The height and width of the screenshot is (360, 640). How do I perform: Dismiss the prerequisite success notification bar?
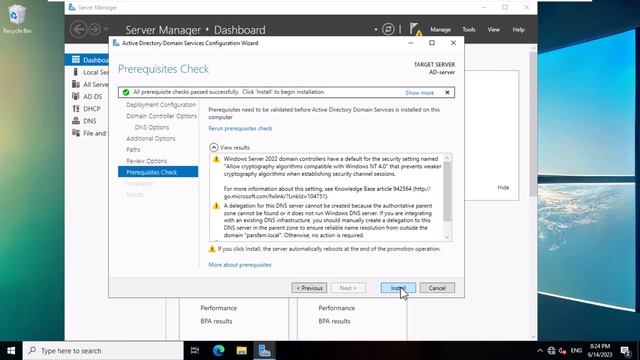pyautogui.click(x=447, y=92)
